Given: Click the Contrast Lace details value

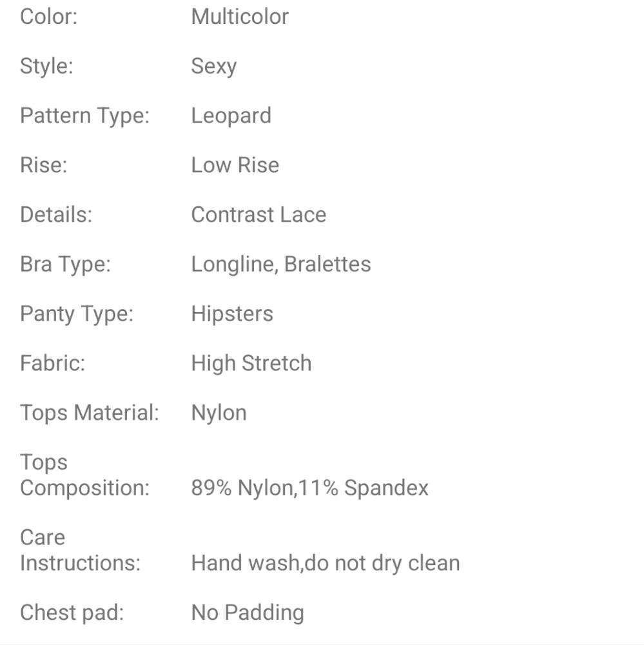Looking at the screenshot, I should pos(259,215).
